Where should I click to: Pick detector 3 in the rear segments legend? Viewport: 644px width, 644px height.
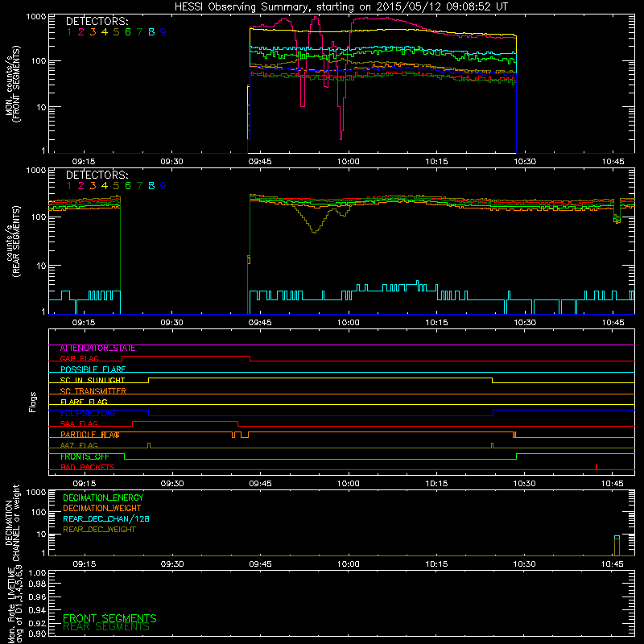pyautogui.click(x=93, y=186)
